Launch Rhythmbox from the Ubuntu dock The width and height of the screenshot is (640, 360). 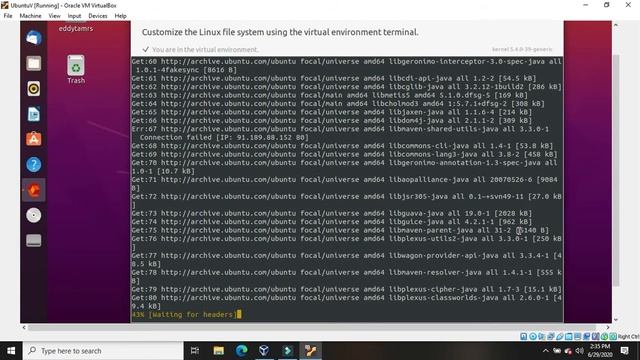pyautogui.click(x=33, y=89)
